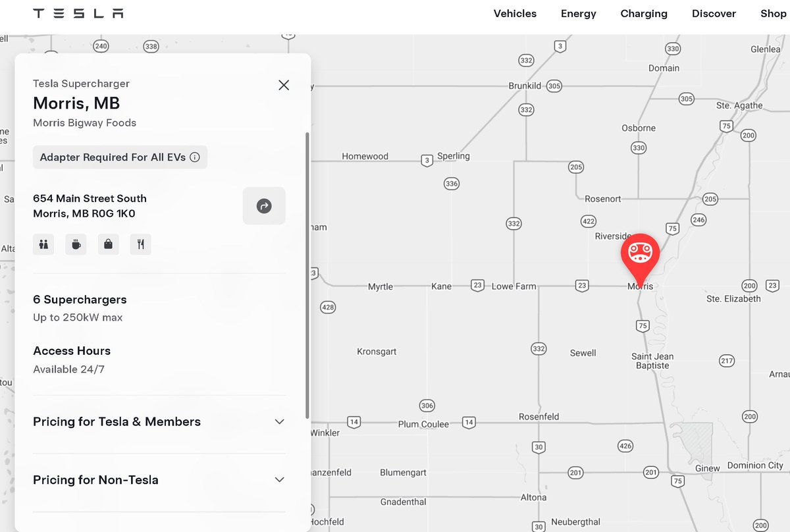Click the highway 338 route shield
790x532 pixels.
click(x=151, y=46)
